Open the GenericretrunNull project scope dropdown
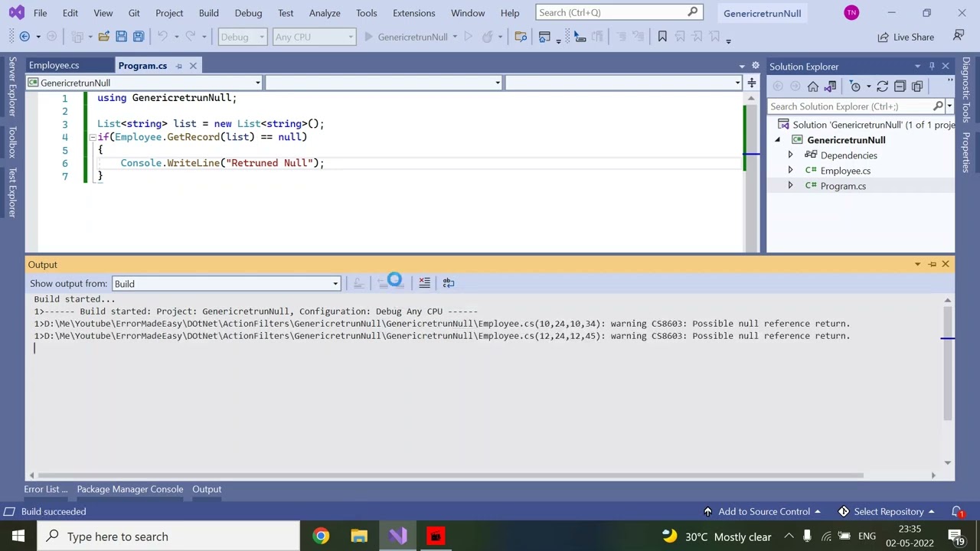980x551 pixels. tap(145, 83)
